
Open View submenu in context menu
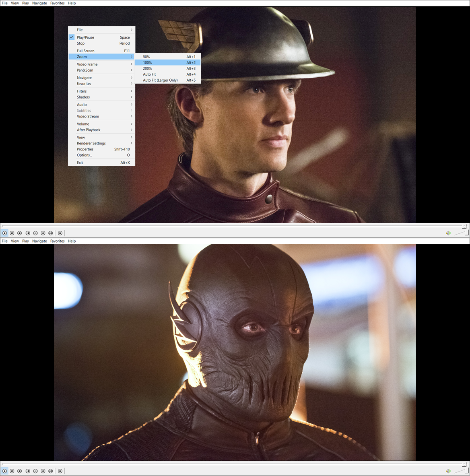102,138
